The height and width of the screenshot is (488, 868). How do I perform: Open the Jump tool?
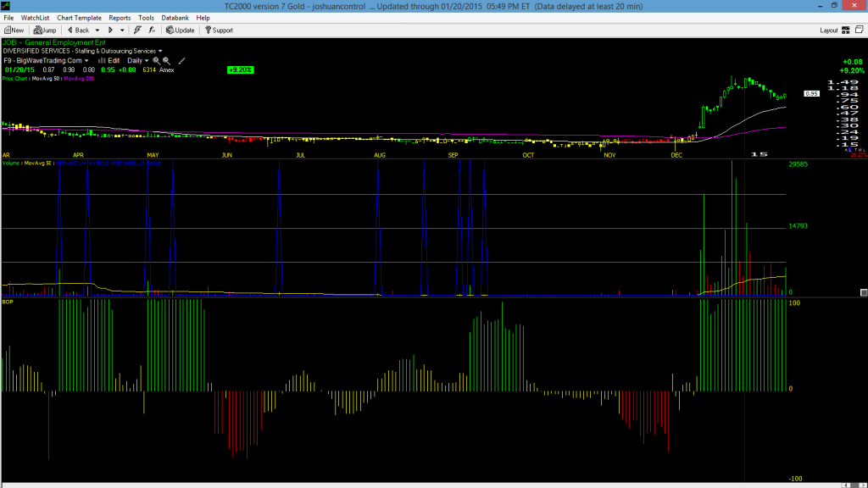pyautogui.click(x=45, y=30)
